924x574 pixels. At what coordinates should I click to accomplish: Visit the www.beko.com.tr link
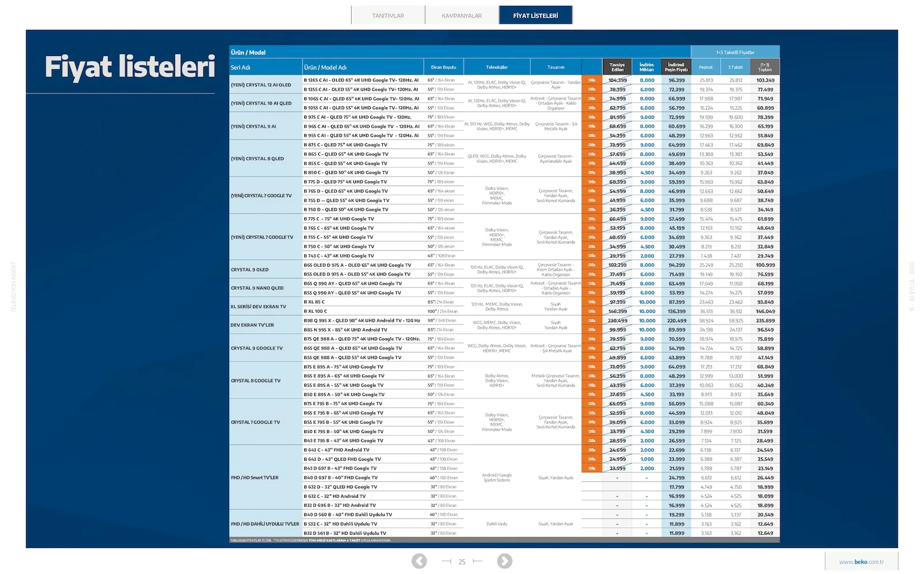tap(861, 562)
